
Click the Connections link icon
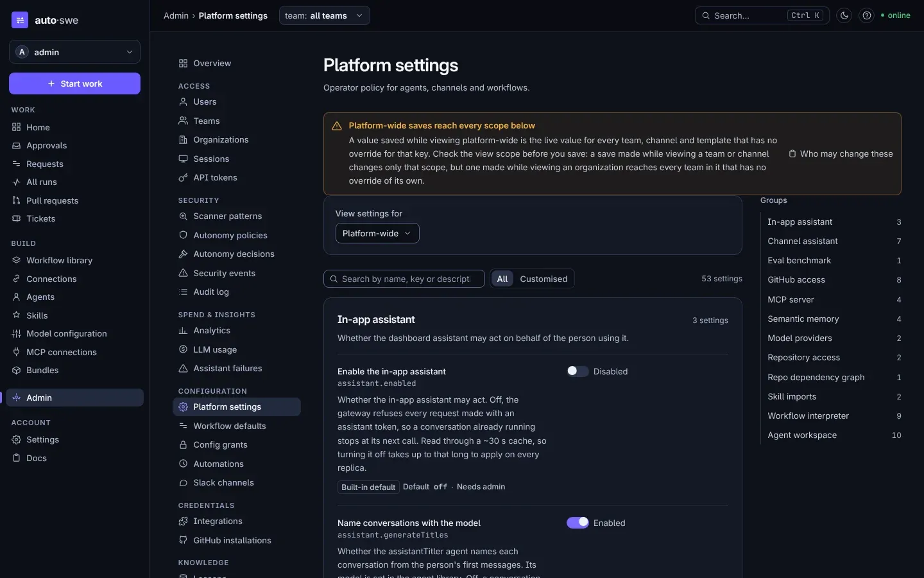point(16,279)
